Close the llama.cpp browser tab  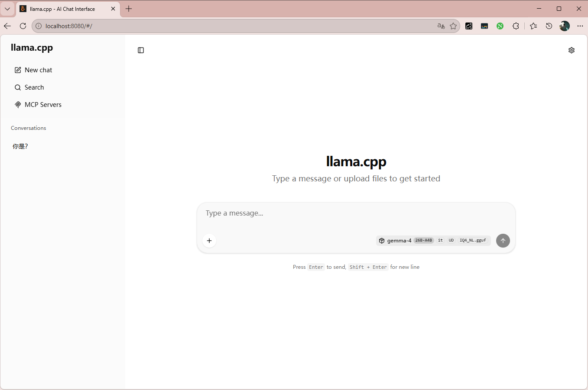tap(113, 9)
